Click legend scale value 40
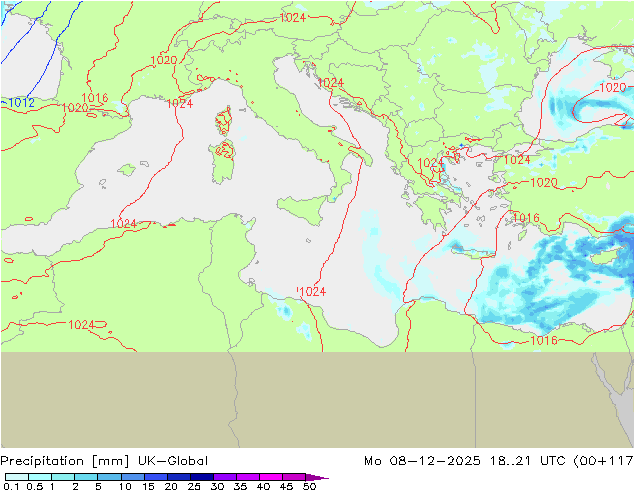Viewport: 634px width, 490px height. point(263,486)
